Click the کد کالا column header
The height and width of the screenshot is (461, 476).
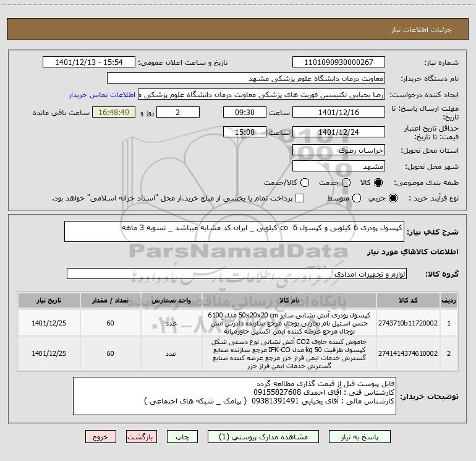[x=408, y=301]
